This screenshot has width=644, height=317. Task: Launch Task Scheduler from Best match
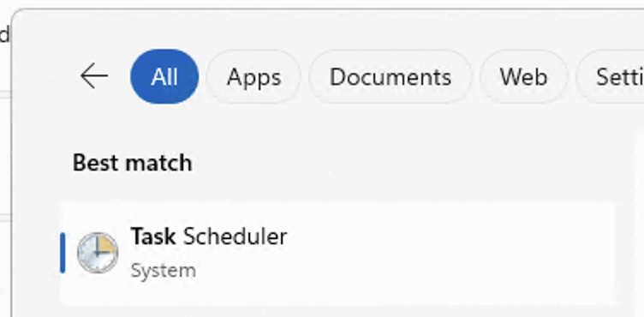pyautogui.click(x=337, y=253)
